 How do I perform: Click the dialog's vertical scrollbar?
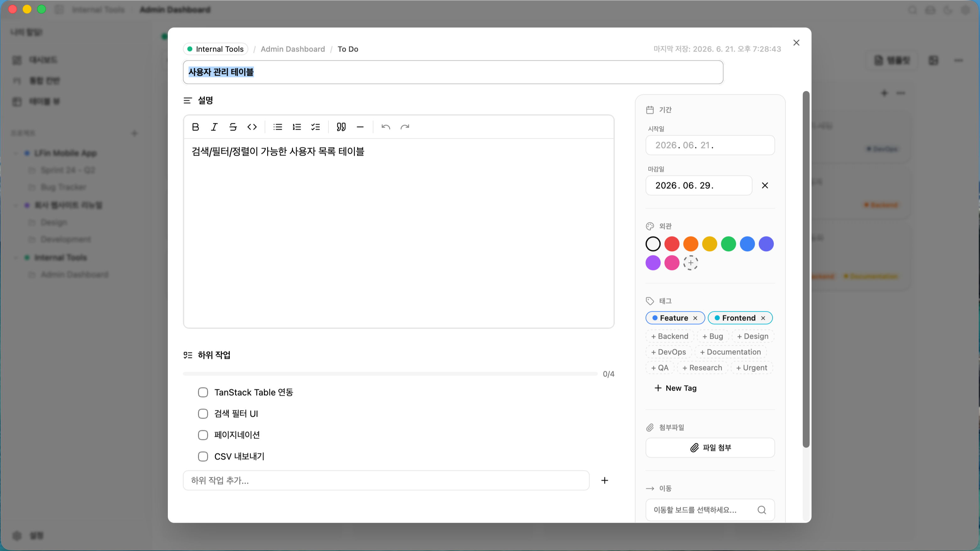pos(806,269)
